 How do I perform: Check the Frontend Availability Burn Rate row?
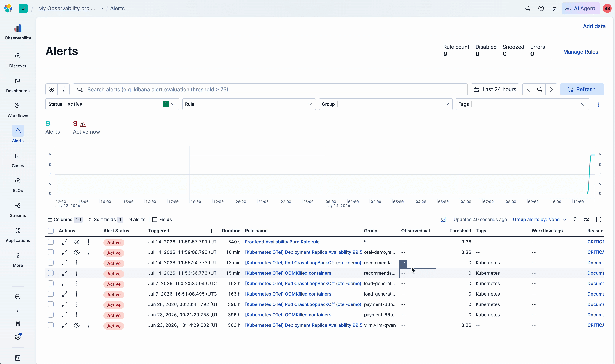(50, 242)
